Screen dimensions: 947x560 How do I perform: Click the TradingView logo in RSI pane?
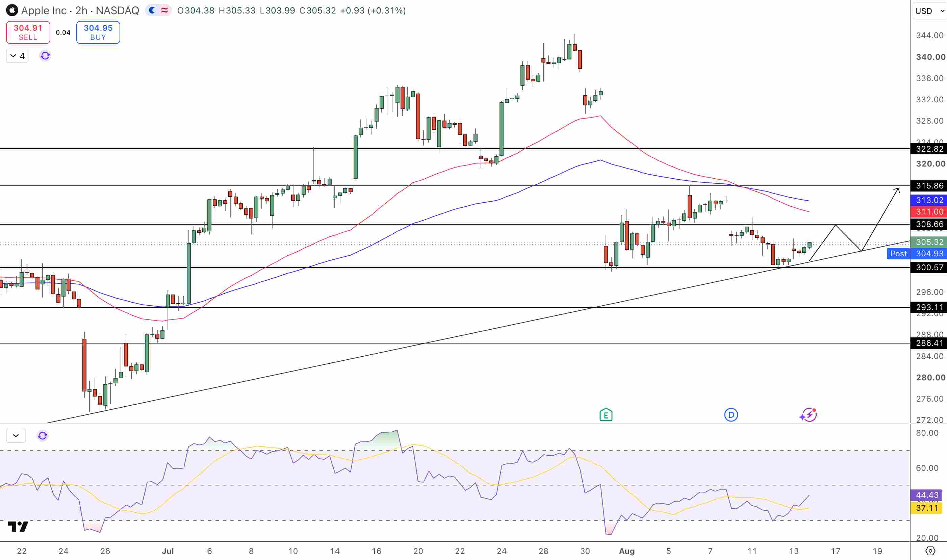18,526
